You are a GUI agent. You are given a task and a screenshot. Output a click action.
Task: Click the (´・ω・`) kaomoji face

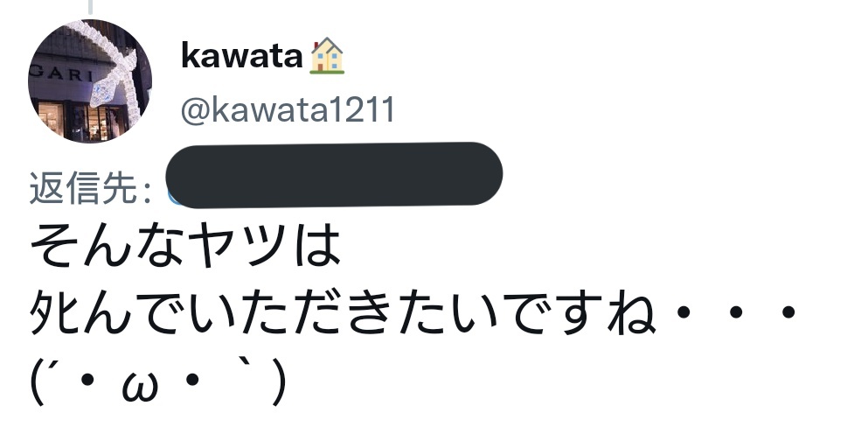click(x=159, y=381)
